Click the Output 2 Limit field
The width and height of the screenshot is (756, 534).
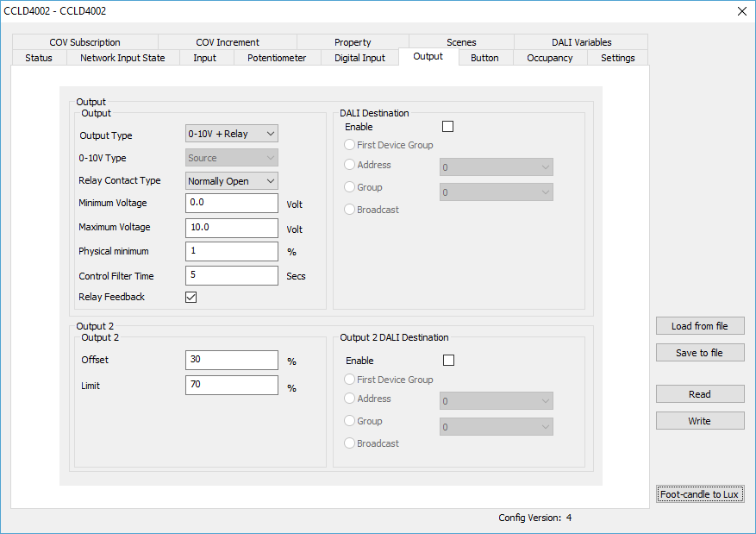pyautogui.click(x=231, y=385)
